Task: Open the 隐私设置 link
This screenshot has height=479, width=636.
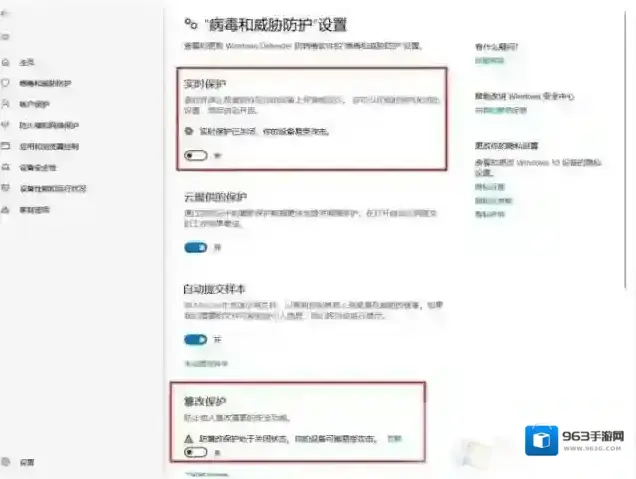Action: pos(490,187)
